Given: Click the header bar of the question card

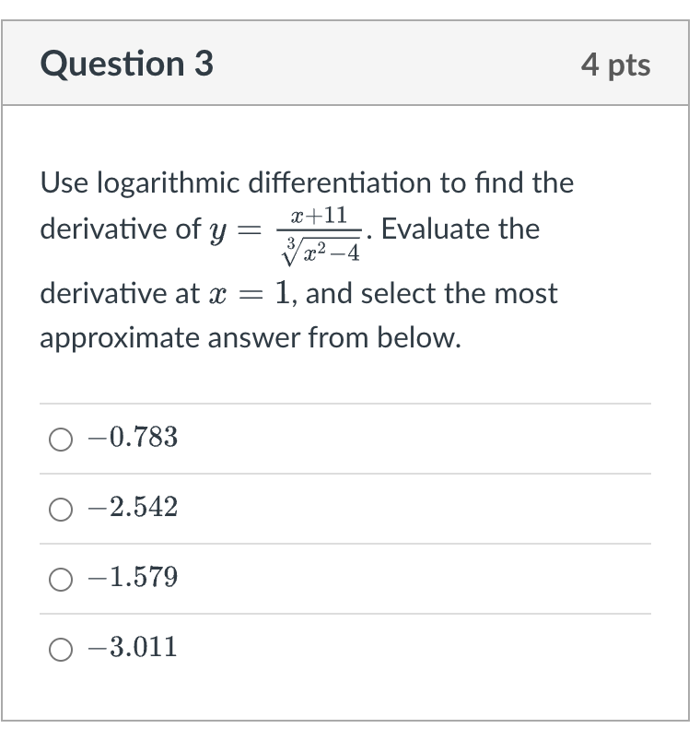Looking at the screenshot, I should coord(350,63).
